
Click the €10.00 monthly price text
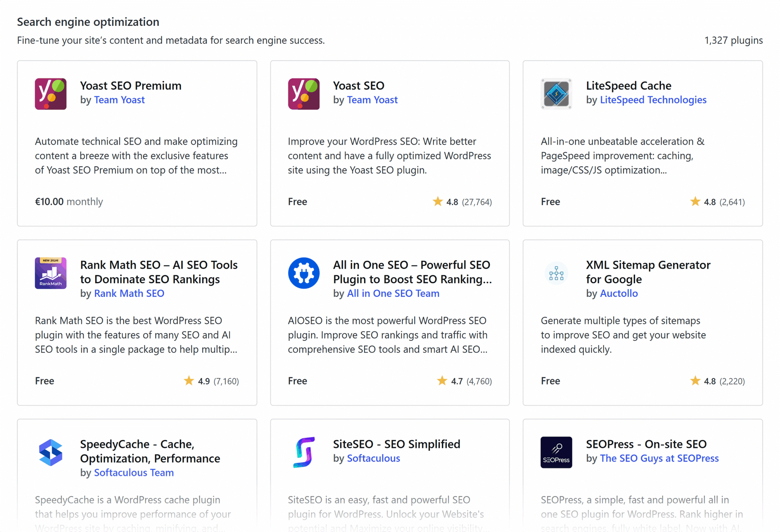69,202
